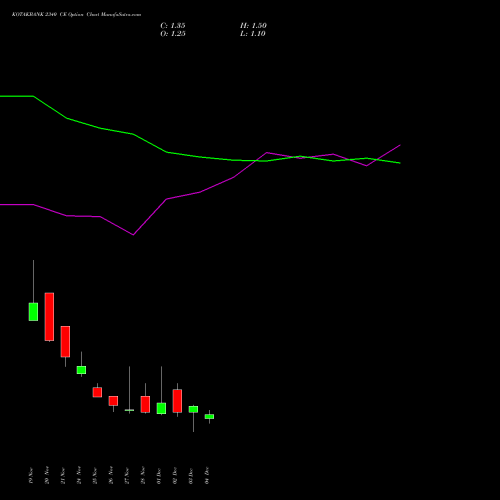Viewport: 500px width, 500px height.
Task: Select the low value L: 1.10
Action: click(x=253, y=34)
